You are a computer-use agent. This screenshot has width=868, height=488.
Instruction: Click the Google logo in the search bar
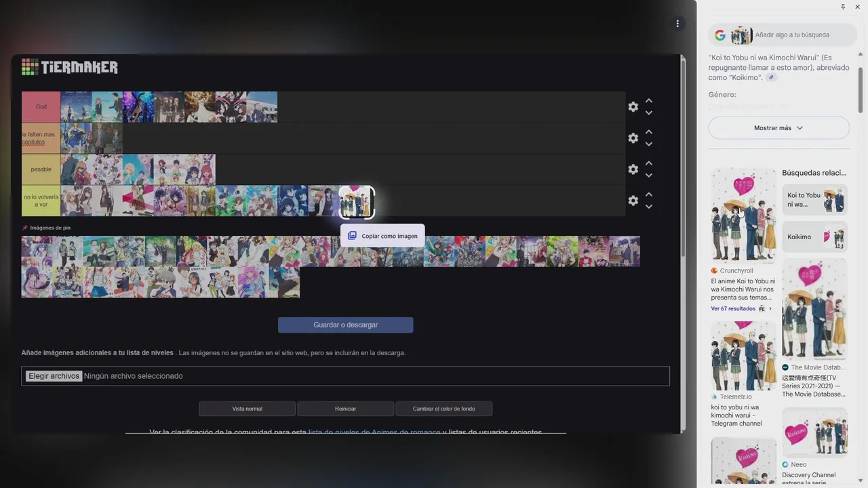[719, 35]
